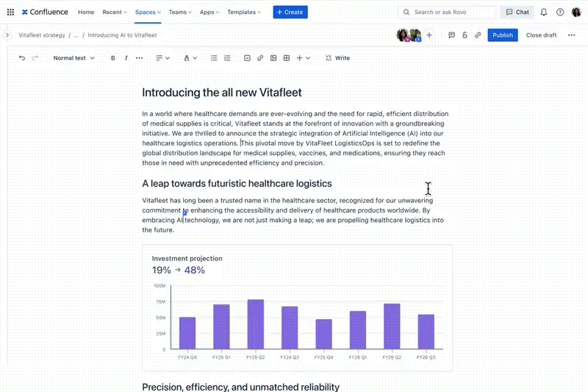Click the numbered list icon

point(227,58)
